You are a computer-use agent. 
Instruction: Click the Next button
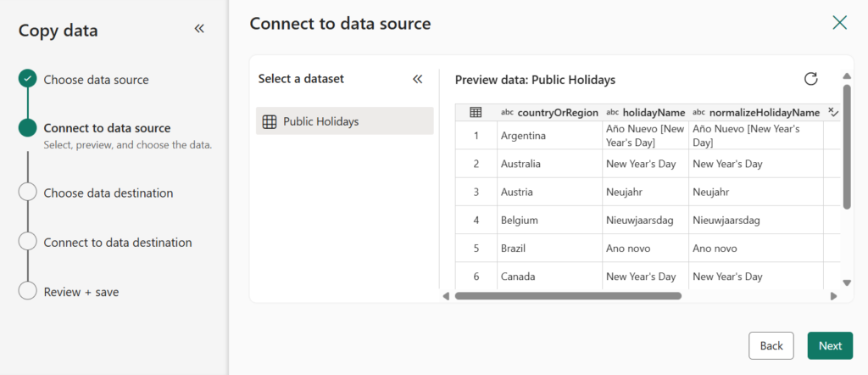(x=830, y=345)
